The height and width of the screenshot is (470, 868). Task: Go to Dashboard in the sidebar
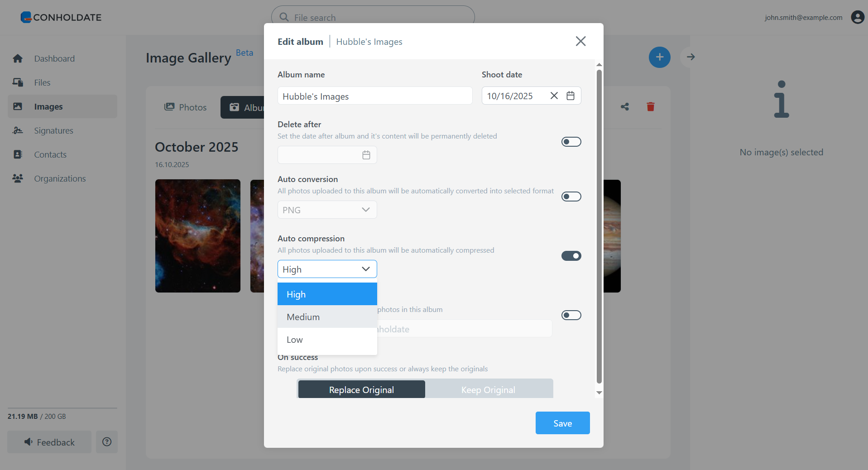point(54,58)
